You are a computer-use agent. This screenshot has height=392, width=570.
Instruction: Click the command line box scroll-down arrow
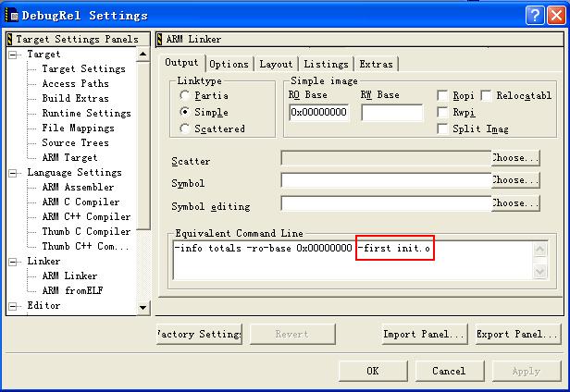[x=539, y=272]
